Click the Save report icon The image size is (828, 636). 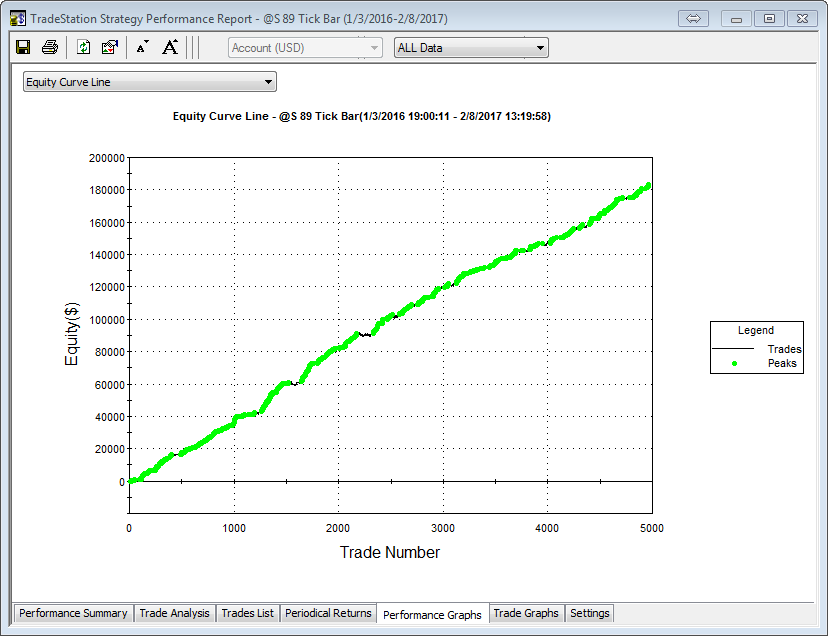(x=23, y=47)
